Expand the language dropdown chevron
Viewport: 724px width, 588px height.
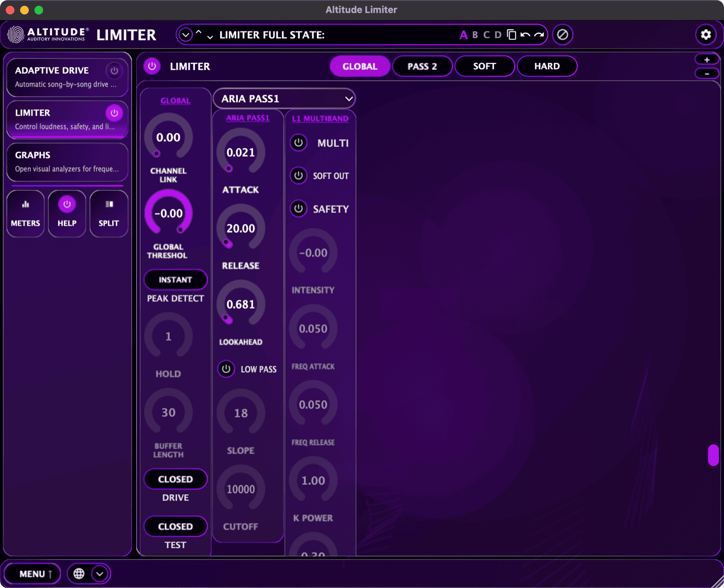(x=100, y=574)
